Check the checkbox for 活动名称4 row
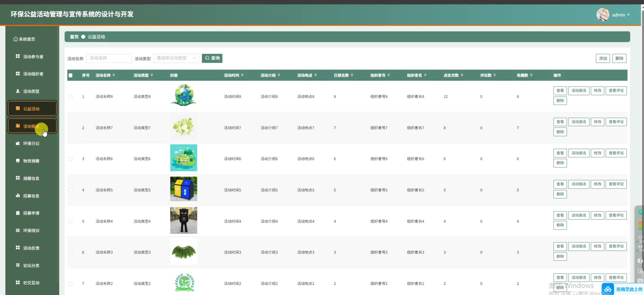The width and height of the screenshot is (644, 295). click(71, 221)
